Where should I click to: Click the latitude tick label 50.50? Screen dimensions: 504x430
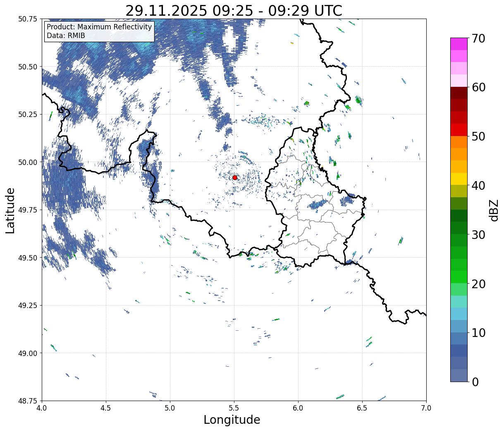click(x=28, y=67)
